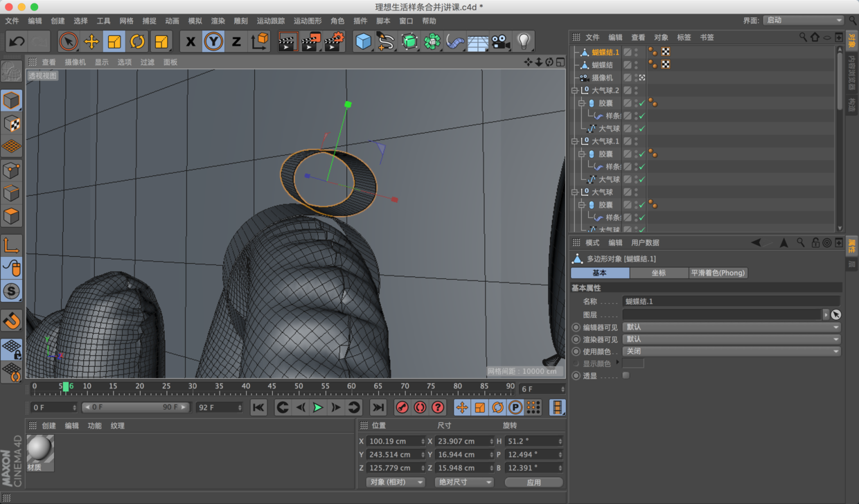The image size is (859, 504).
Task: Click the coordinate system cube icon
Action: coord(260,42)
